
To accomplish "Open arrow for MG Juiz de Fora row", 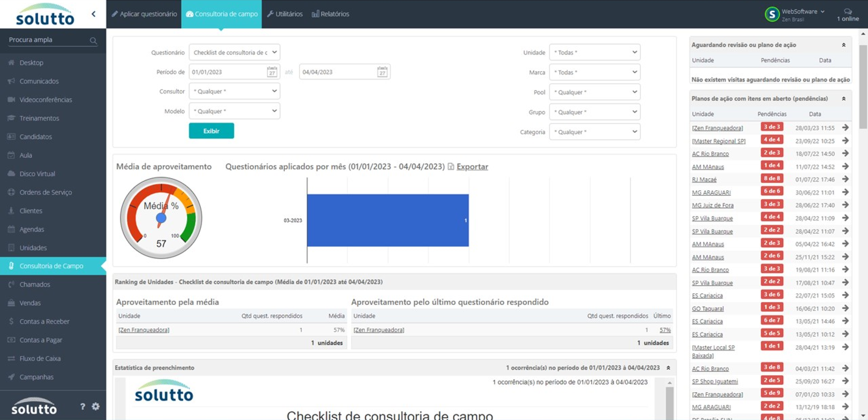I will point(845,205).
